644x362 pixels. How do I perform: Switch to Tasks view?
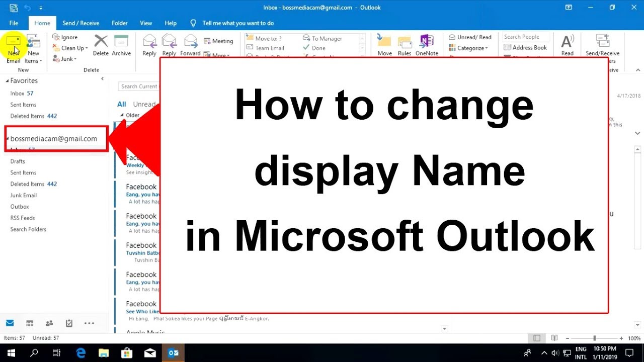(x=69, y=323)
